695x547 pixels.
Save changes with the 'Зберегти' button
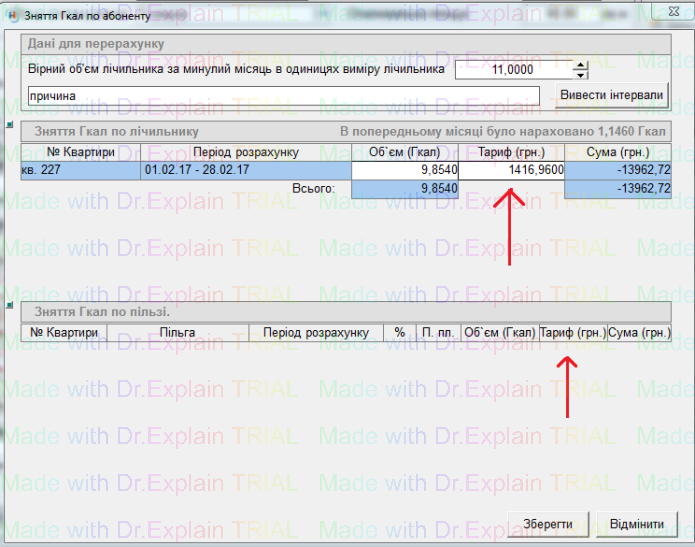548,524
